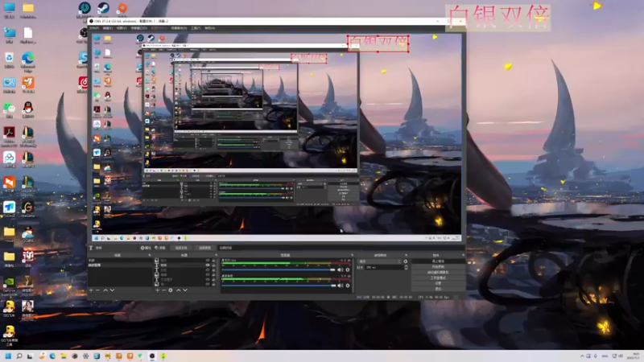
Task: Select the NetEase Cloud Music desktop icon
Action: pyautogui.click(x=83, y=84)
